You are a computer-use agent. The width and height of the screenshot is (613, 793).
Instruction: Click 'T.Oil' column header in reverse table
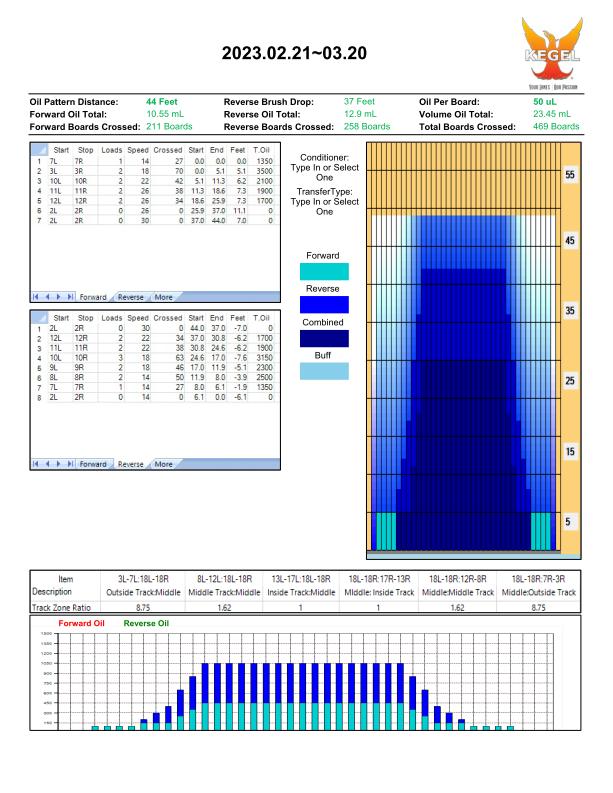pyautogui.click(x=261, y=318)
